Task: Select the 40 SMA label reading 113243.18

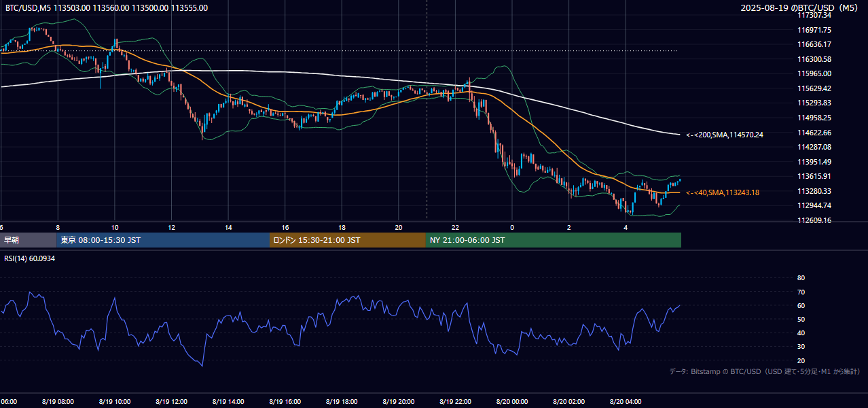Action: [722, 192]
